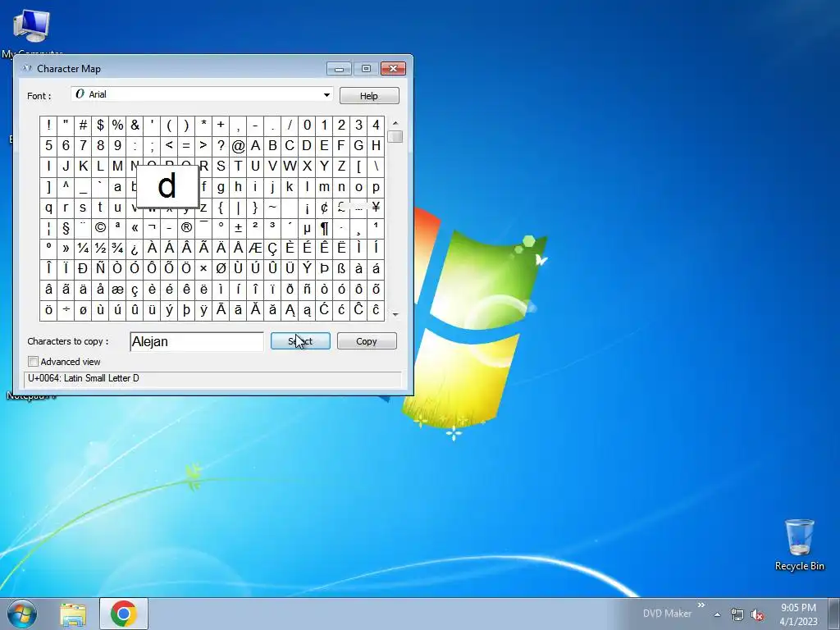Image resolution: width=840 pixels, height=630 pixels.
Task: Select the copyright symbol © character
Action: [100, 228]
